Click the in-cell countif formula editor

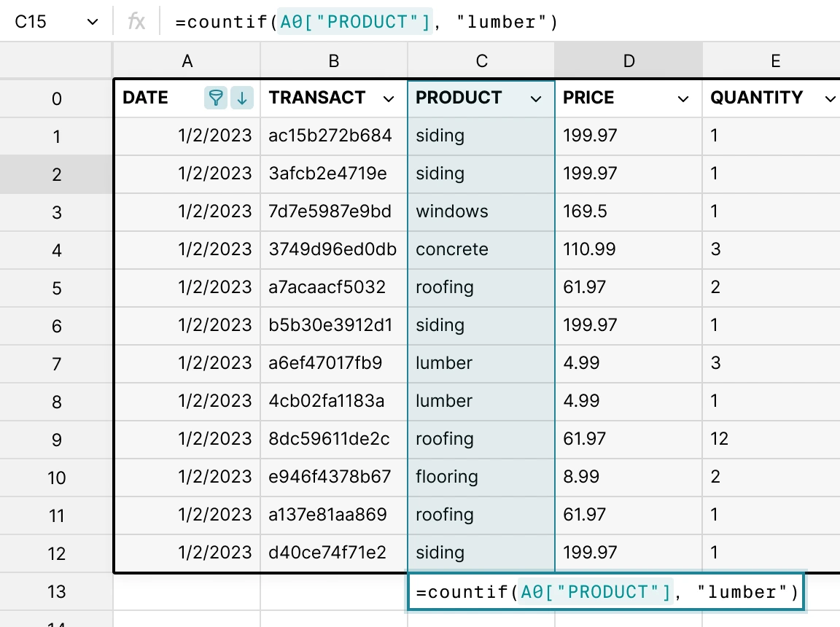[606, 591]
